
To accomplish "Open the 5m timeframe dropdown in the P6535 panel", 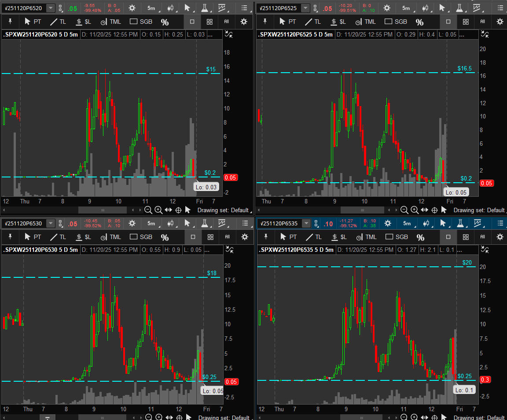I will [x=407, y=223].
